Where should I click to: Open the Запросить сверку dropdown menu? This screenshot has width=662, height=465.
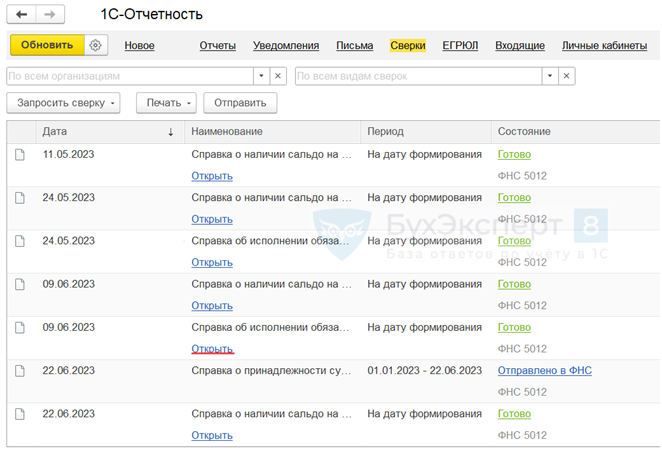coord(63,103)
